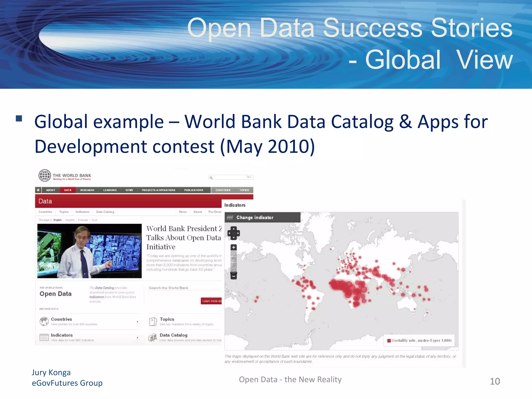Open the NEWS menu item
This screenshot has width=532, height=399.
(x=129, y=190)
